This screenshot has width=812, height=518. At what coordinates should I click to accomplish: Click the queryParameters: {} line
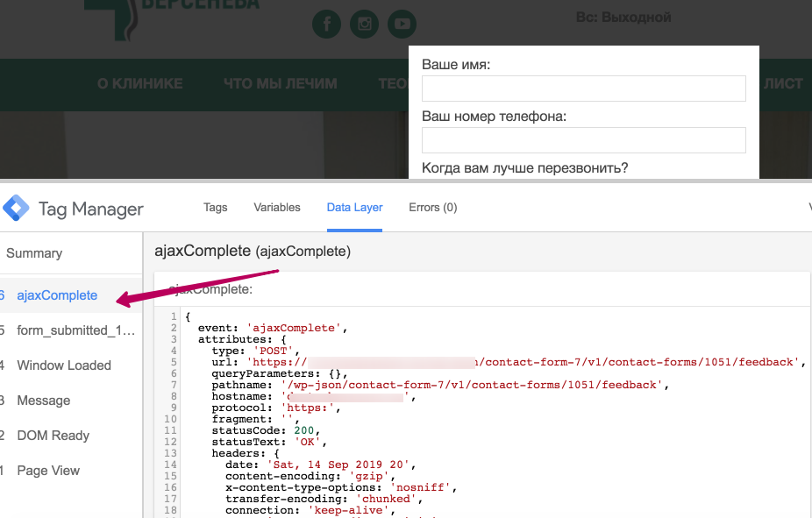pyautogui.click(x=280, y=373)
